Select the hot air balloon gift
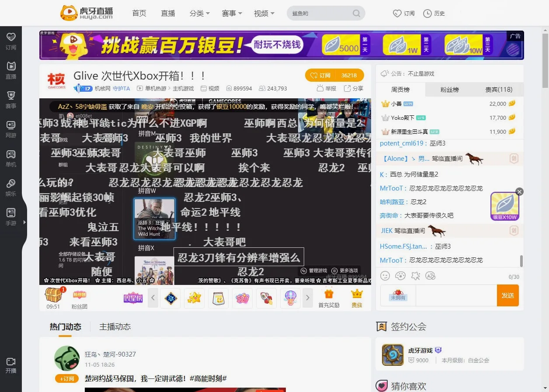 tap(290, 298)
